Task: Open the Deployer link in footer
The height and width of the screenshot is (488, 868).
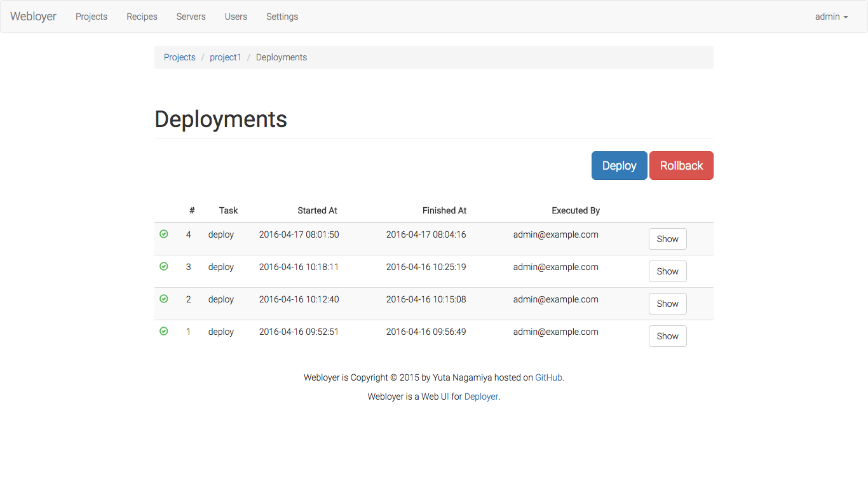Action: click(x=481, y=396)
